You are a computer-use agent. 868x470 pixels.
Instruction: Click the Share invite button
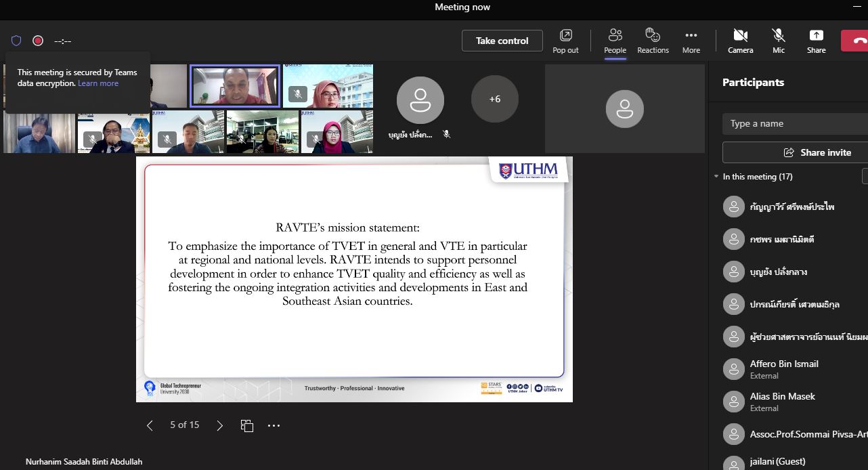pyautogui.click(x=795, y=152)
